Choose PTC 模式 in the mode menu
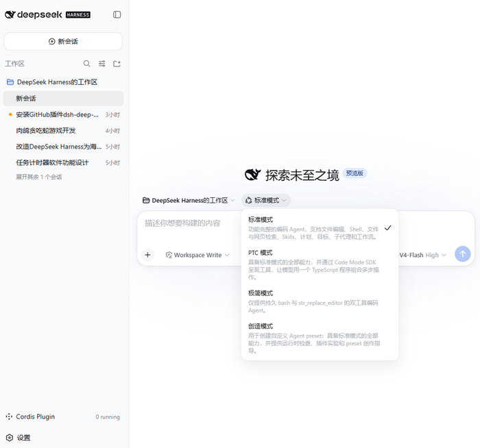 [x=320, y=265]
